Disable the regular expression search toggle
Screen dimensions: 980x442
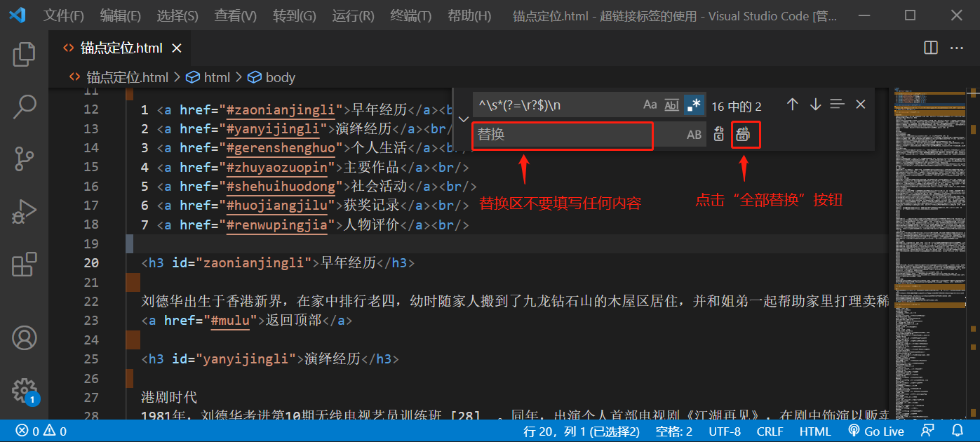pyautogui.click(x=693, y=104)
